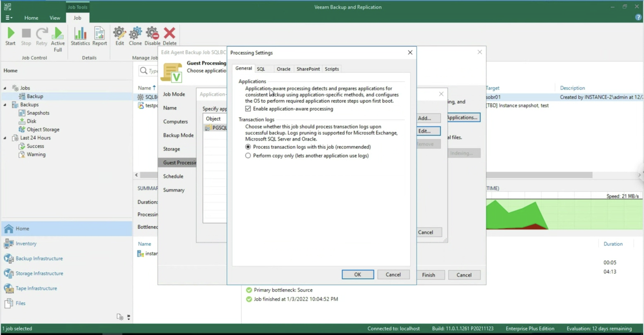Click Cancel in the Edit Agent Backup Job wizard
Image resolution: width=644 pixels, height=335 pixels.
[x=464, y=275]
